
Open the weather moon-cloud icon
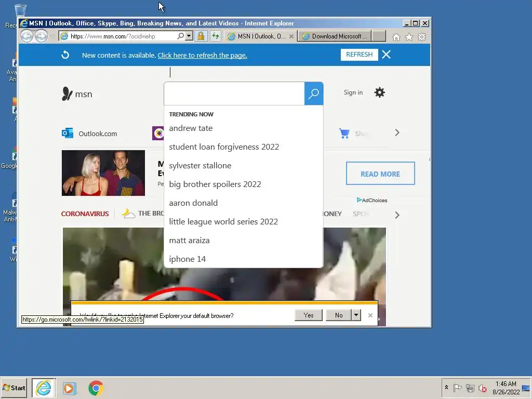pos(128,214)
